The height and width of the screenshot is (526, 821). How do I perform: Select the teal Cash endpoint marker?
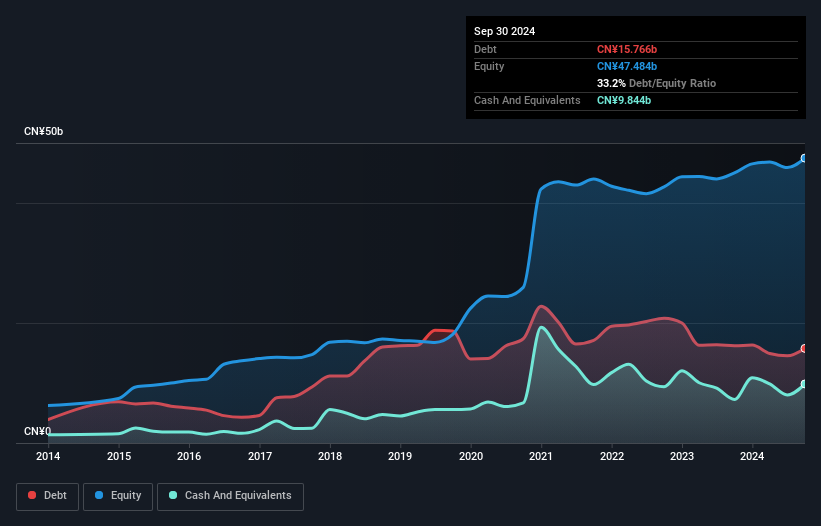pos(804,384)
